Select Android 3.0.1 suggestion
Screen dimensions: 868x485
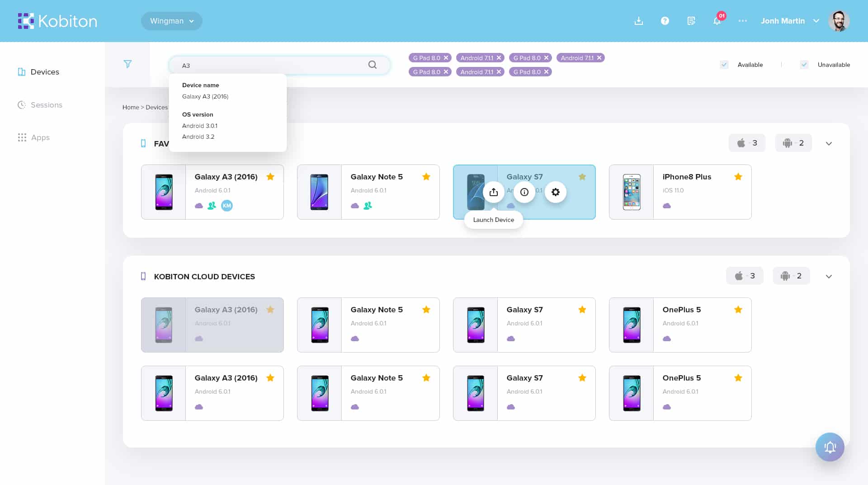coord(200,126)
